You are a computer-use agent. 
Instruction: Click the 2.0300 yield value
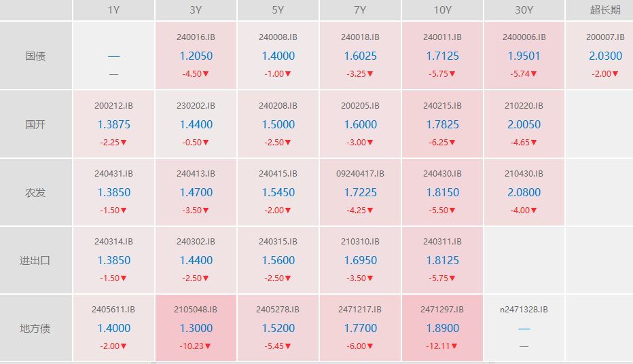pyautogui.click(x=604, y=56)
